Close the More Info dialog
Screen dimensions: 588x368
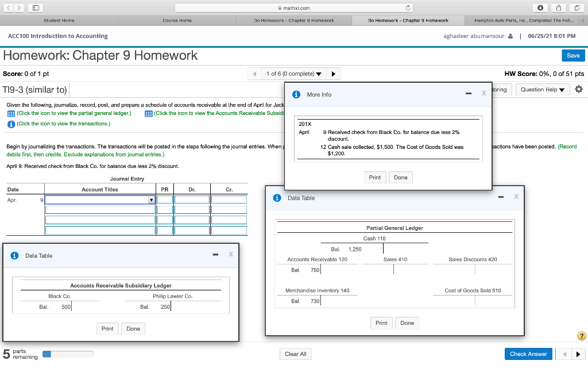[x=483, y=94]
